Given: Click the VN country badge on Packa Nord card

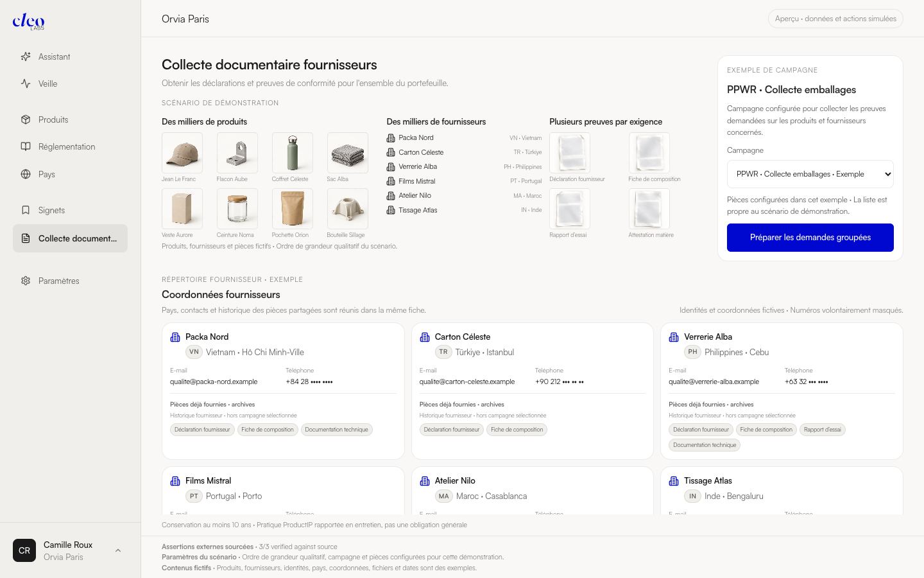Looking at the screenshot, I should 194,352.
